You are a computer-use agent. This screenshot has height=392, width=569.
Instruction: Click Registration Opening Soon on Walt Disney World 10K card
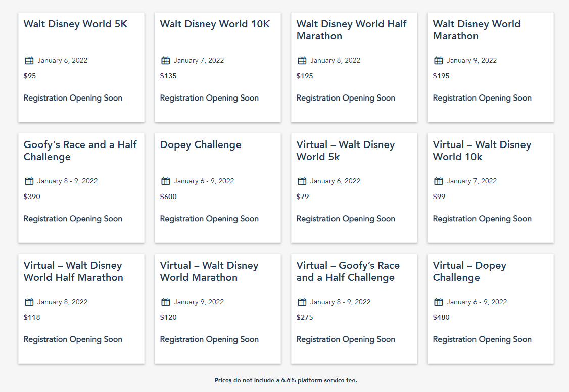pos(209,98)
